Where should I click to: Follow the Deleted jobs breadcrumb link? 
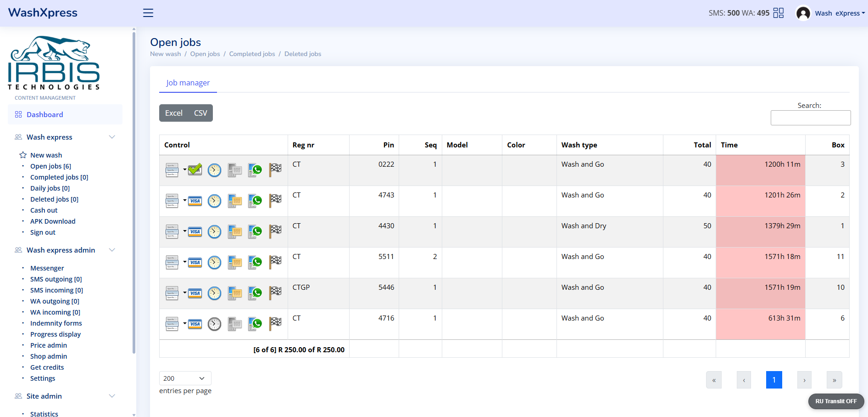click(x=303, y=54)
